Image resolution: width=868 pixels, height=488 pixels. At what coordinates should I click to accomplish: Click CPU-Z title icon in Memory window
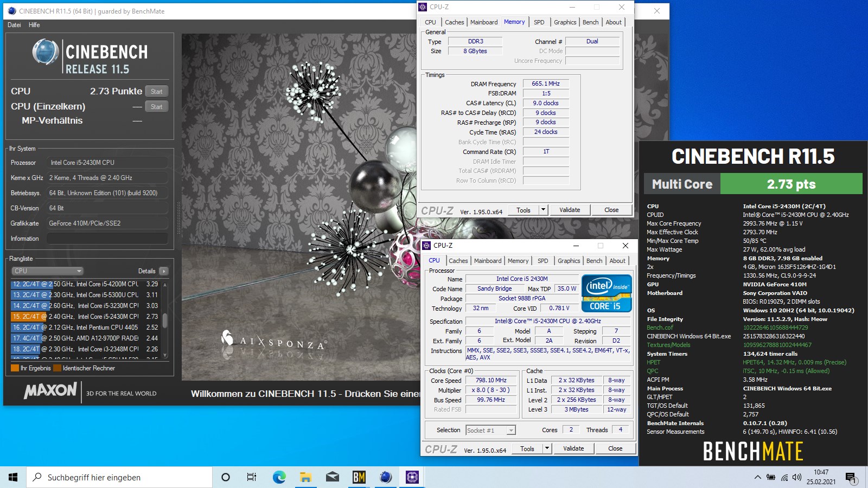pos(424,7)
